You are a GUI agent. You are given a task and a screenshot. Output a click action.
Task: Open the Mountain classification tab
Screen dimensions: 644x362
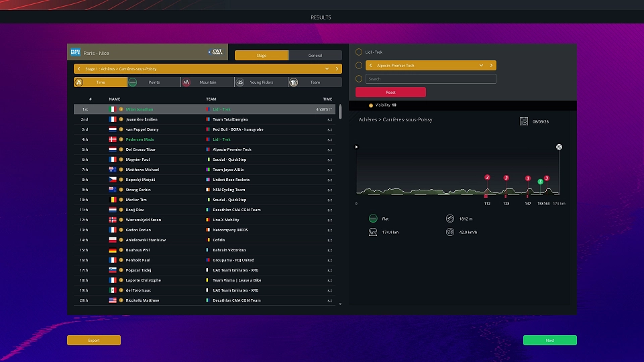click(x=208, y=82)
